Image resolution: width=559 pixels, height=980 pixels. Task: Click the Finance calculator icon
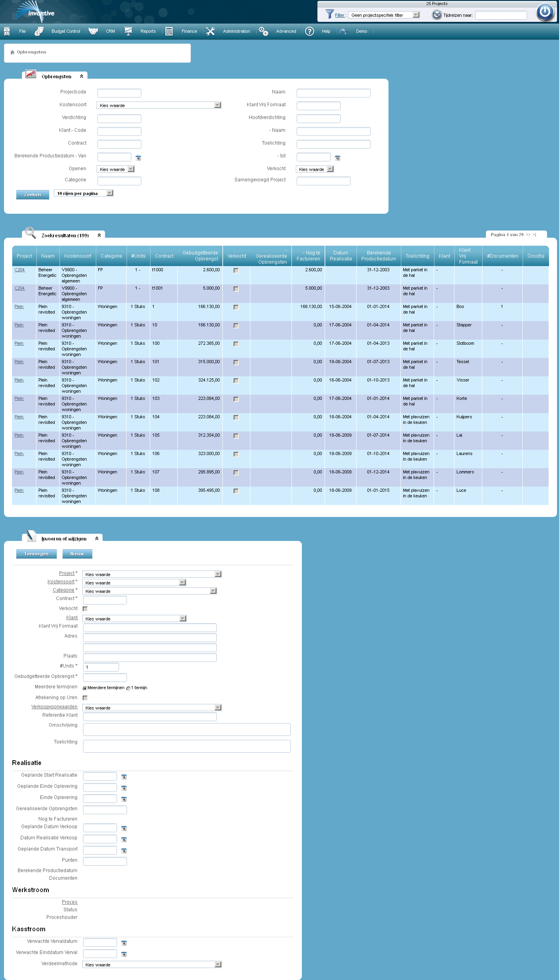tap(169, 31)
